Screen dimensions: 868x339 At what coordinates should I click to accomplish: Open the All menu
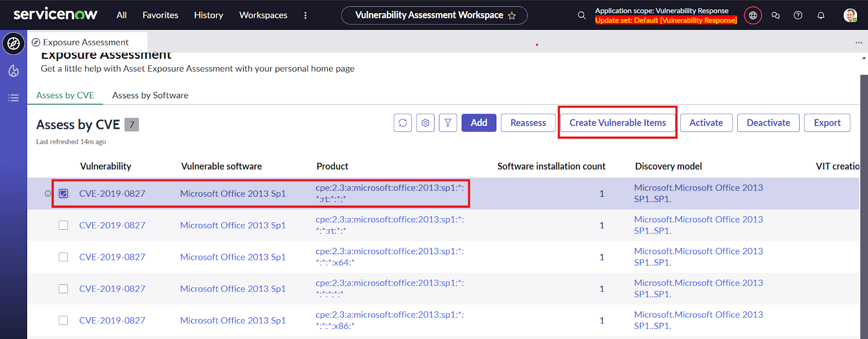[122, 15]
